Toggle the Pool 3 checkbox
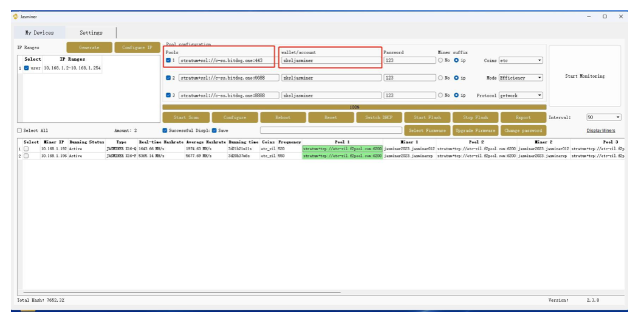644x326 pixels. [168, 95]
